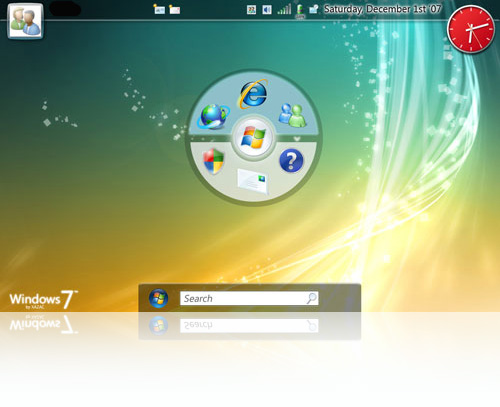Click the central Windows orb of the circular menu
Screen dimensions: 500x407
point(254,137)
